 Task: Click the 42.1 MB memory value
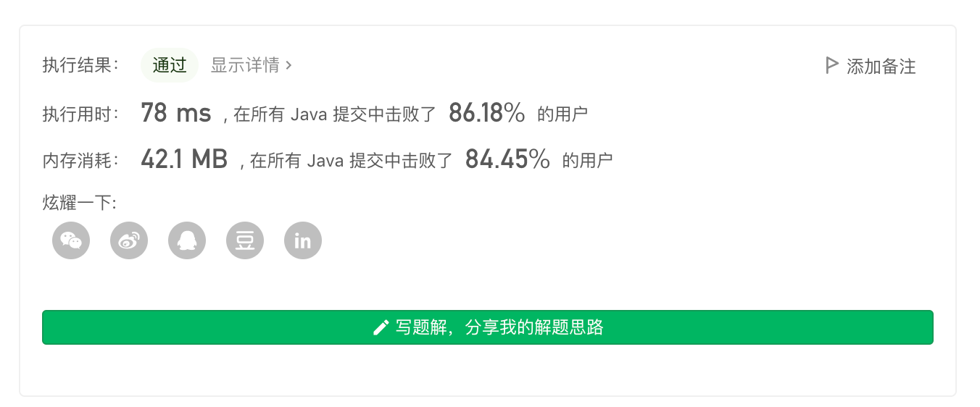point(184,159)
